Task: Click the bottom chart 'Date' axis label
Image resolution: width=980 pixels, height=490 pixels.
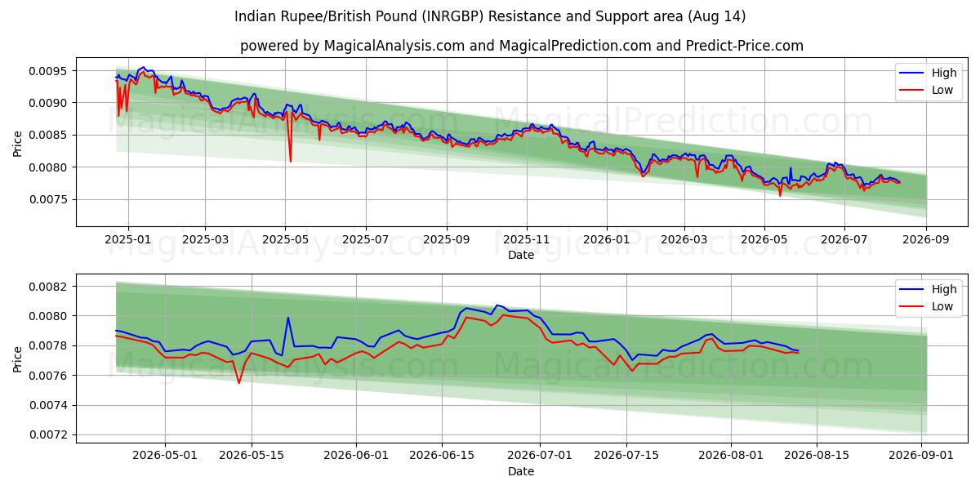Action: pyautogui.click(x=521, y=471)
